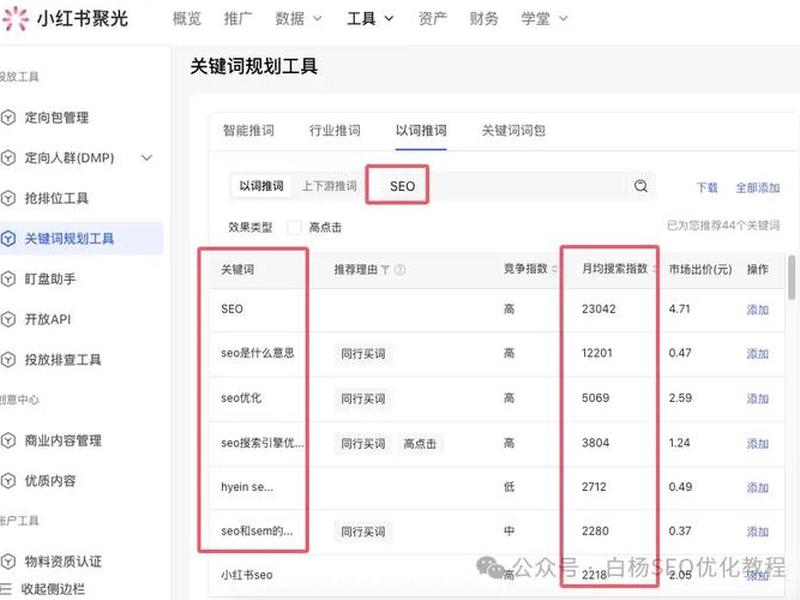The width and height of the screenshot is (800, 600).
Task: Click the icon beside 开放API
Action: (x=8, y=319)
